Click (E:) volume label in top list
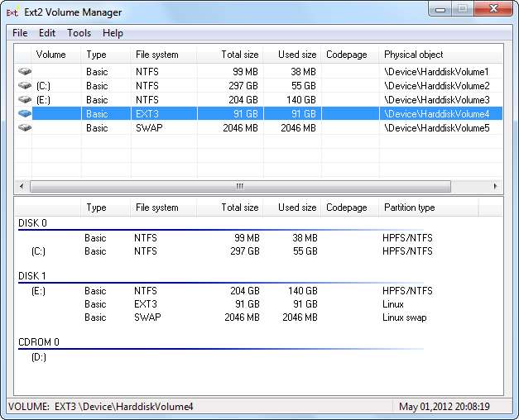This screenshot has height=420, width=519. point(43,100)
